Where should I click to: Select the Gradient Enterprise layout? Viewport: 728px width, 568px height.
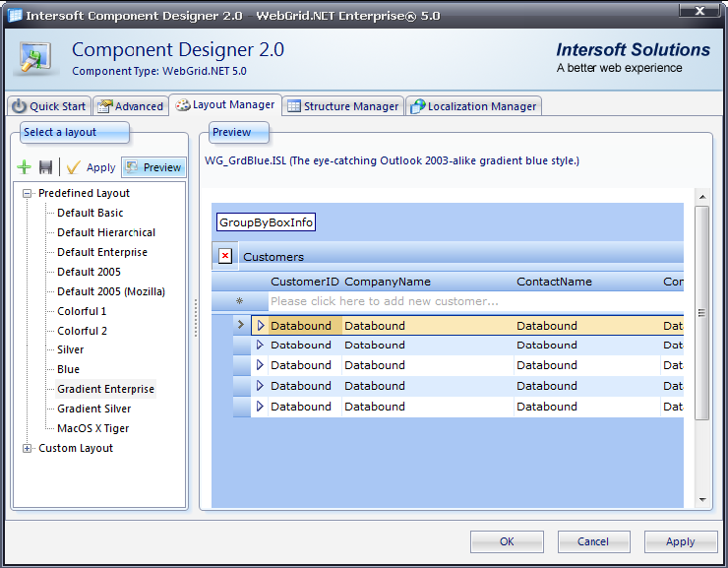(x=106, y=389)
